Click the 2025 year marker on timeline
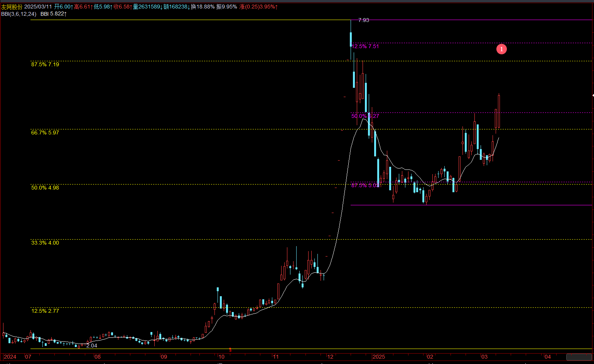Viewport: 594px width, 364px height. [x=379, y=357]
